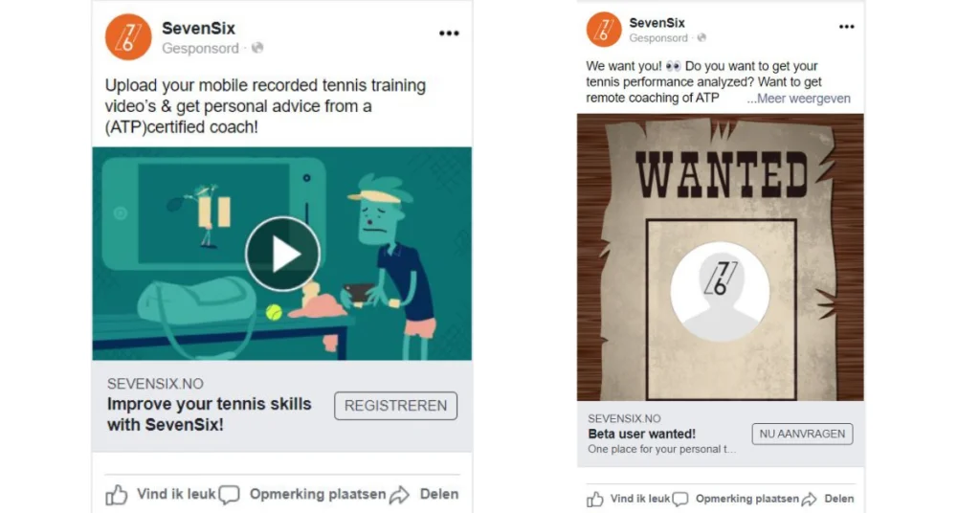Expand text with Meer weergeven
Image resolution: width=980 pixels, height=513 pixels.
[799, 98]
